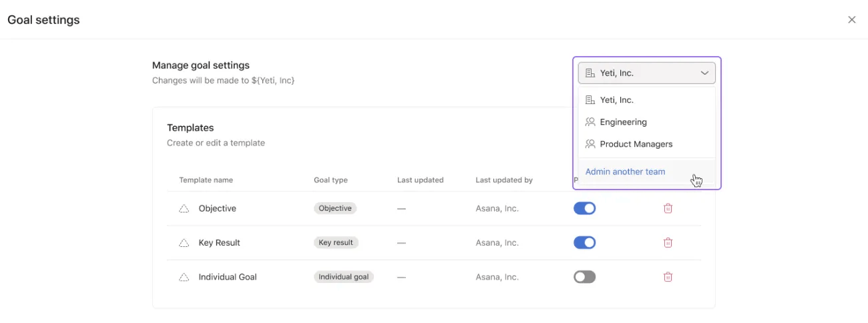Choose Engineering team in dropdown list
The width and height of the screenshot is (868, 323).
[623, 122]
